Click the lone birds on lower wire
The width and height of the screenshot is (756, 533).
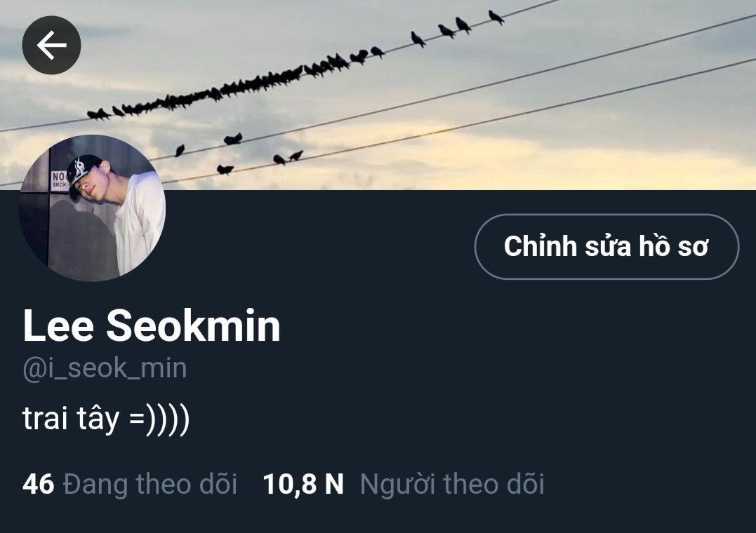(239, 154)
